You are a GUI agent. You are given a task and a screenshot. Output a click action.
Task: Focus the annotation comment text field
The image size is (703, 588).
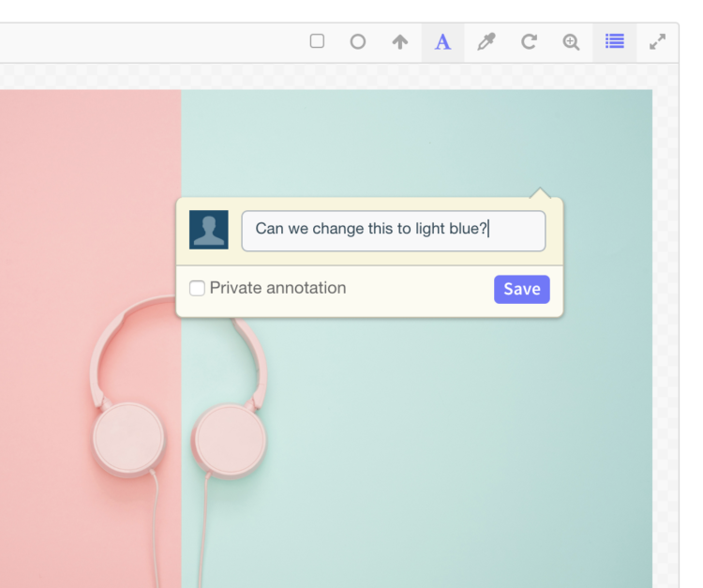click(394, 231)
